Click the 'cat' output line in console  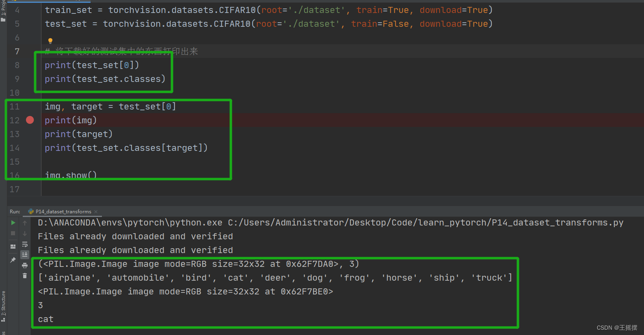[x=45, y=319]
